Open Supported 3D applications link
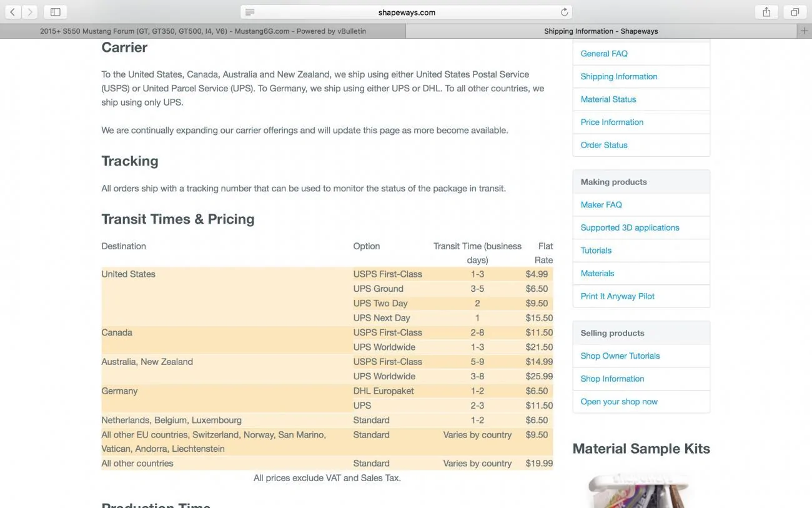 pos(630,227)
